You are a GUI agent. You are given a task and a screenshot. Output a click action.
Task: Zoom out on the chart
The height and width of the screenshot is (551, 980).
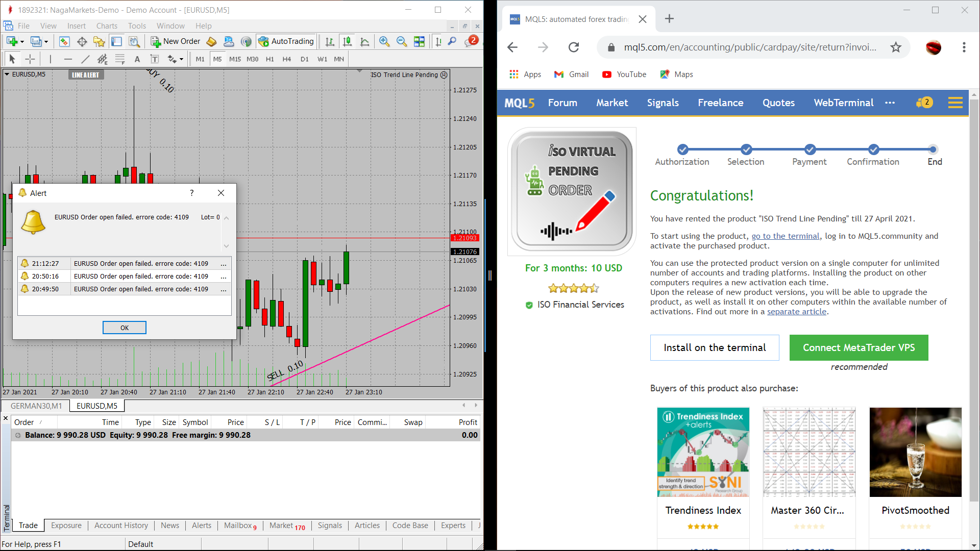click(x=402, y=41)
